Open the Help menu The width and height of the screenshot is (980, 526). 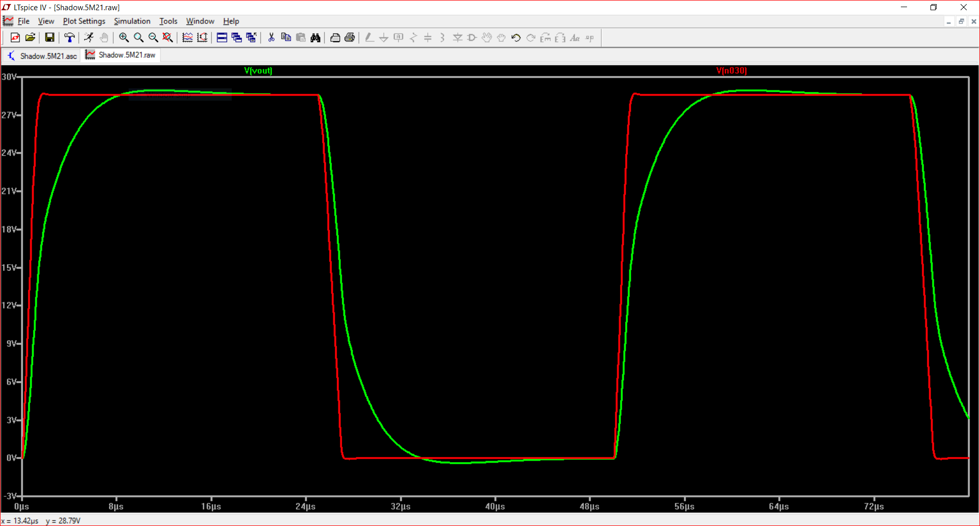[231, 21]
